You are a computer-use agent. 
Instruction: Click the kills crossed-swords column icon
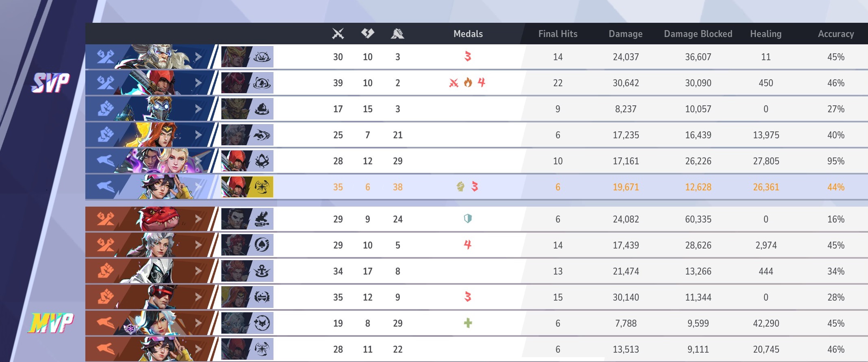point(338,33)
